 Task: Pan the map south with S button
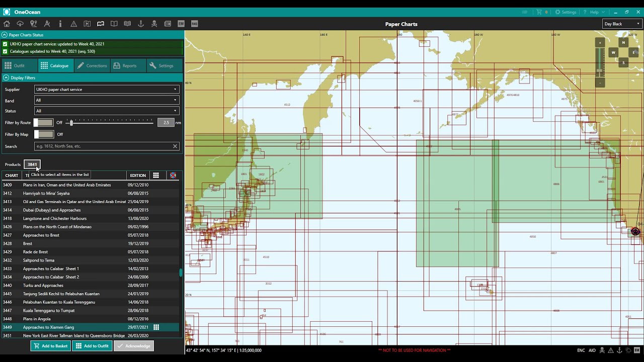pos(623,63)
